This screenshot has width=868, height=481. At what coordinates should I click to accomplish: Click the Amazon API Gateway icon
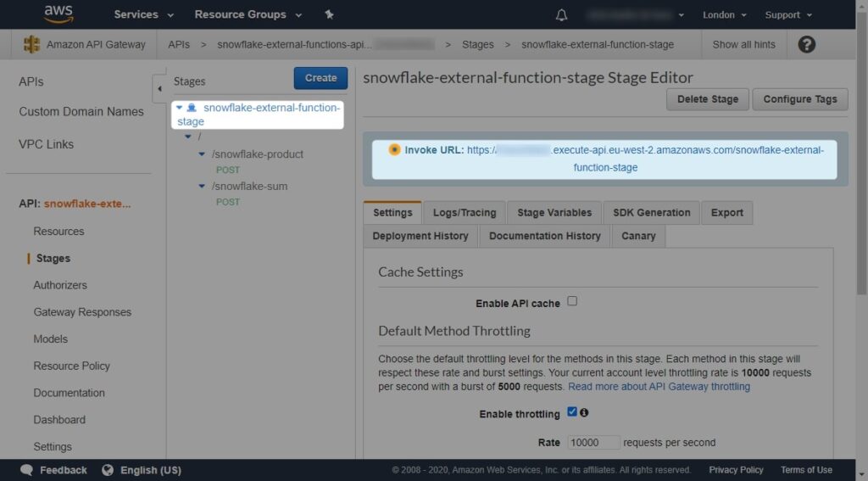point(31,44)
